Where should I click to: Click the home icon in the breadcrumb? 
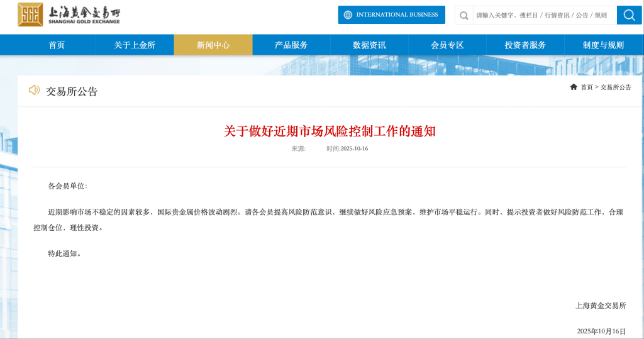coord(574,87)
